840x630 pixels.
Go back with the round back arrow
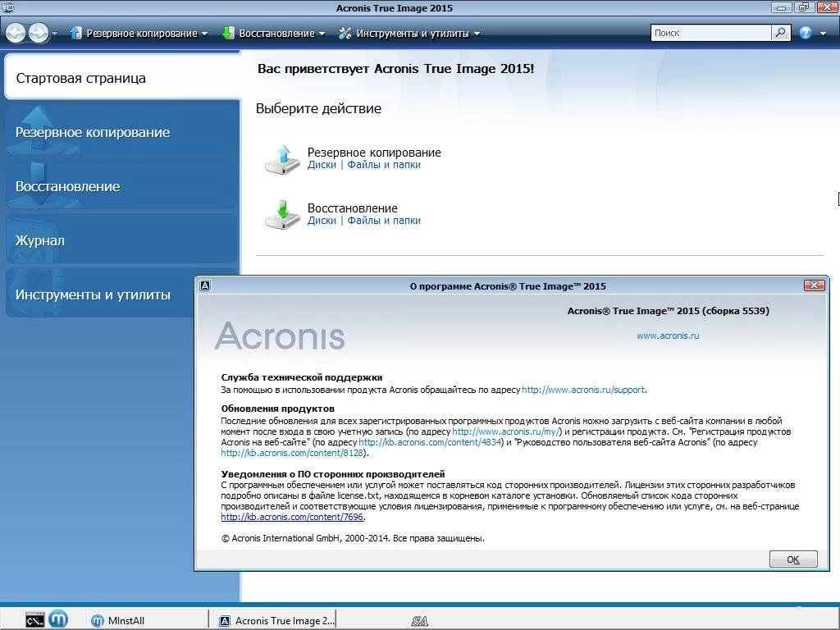pos(16,33)
